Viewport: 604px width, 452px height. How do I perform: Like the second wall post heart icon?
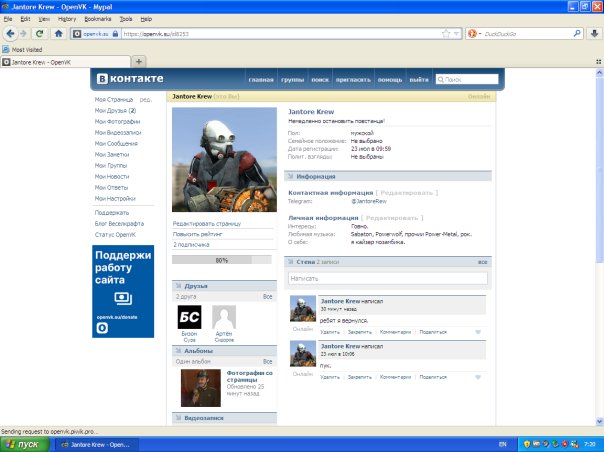[478, 376]
